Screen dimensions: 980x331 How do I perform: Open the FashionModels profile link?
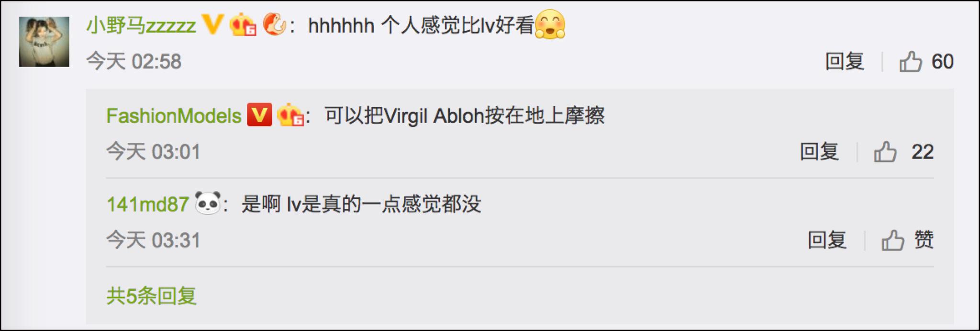174,116
